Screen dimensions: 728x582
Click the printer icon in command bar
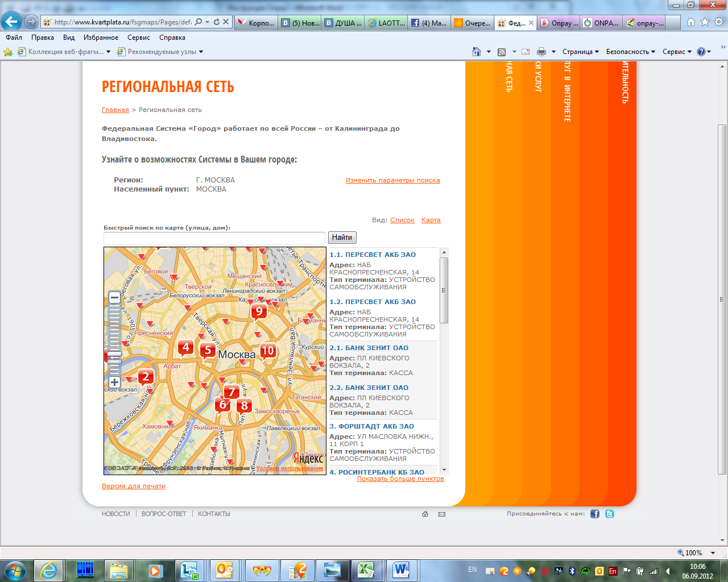click(x=541, y=52)
